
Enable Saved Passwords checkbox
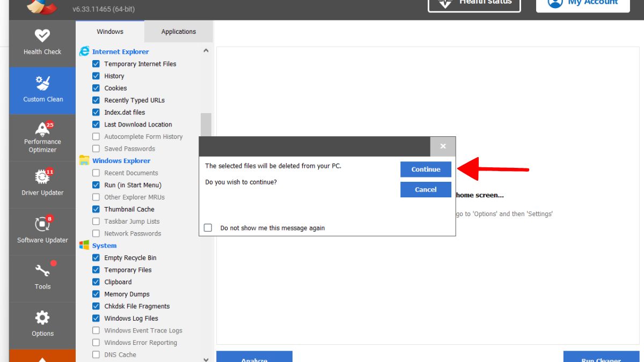tap(96, 149)
